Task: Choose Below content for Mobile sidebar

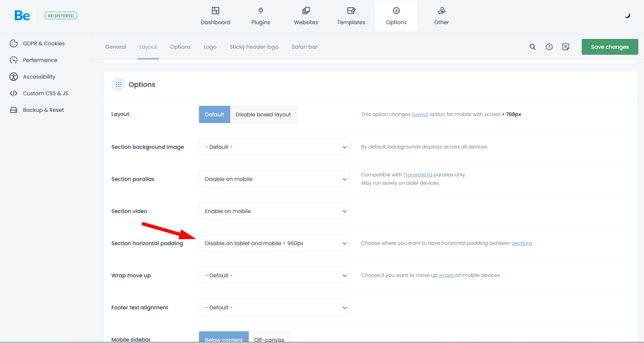Action: [x=224, y=338]
